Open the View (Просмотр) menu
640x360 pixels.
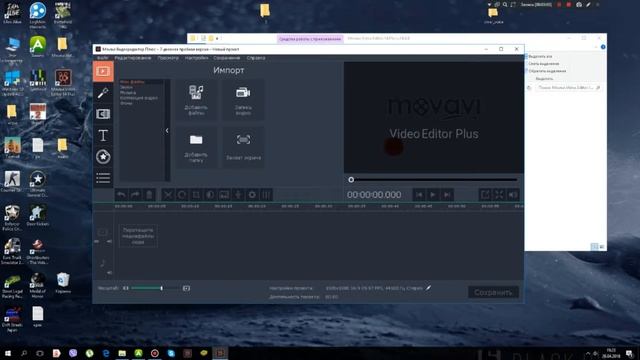168,58
